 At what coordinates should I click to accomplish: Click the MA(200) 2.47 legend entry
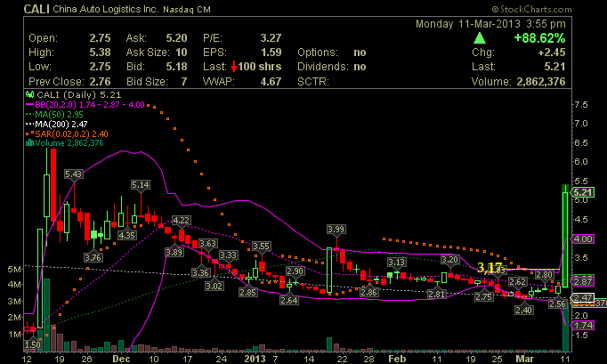click(x=57, y=124)
